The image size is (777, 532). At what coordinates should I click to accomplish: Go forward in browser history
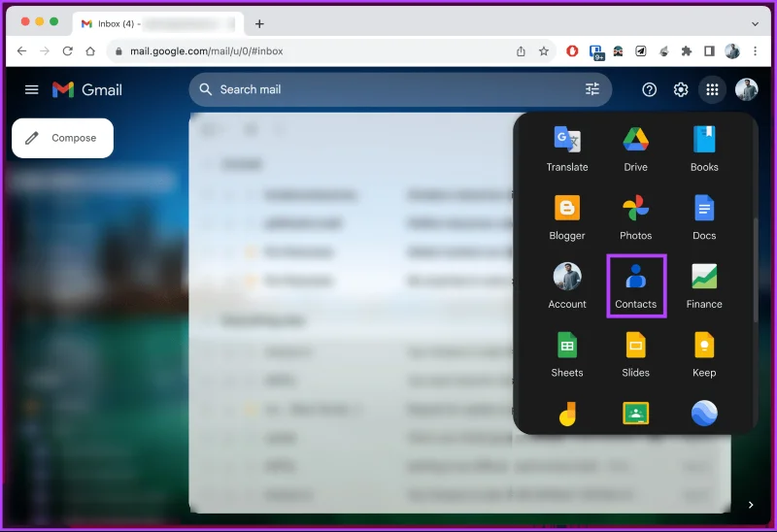point(45,51)
